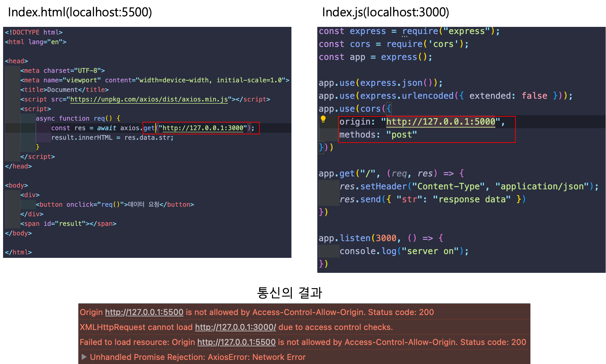Click the closing '</html>' tag line
Viewport: 606px width, 364px height.
18,252
